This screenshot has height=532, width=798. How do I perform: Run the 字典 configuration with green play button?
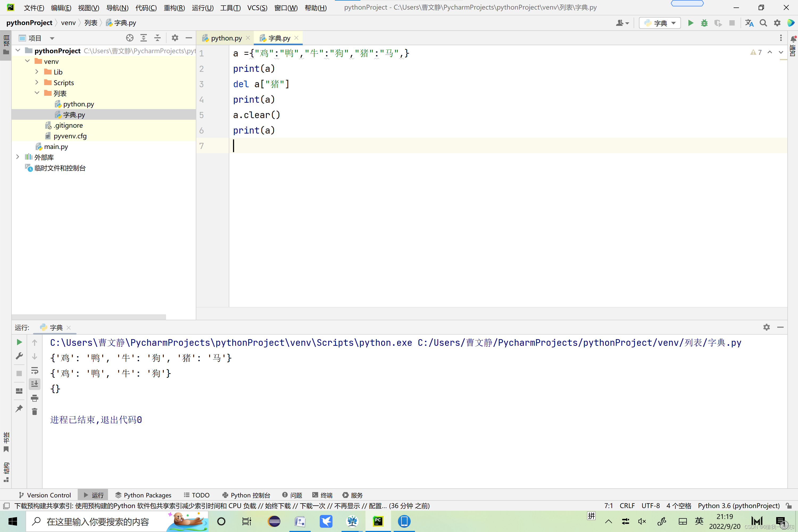point(691,23)
